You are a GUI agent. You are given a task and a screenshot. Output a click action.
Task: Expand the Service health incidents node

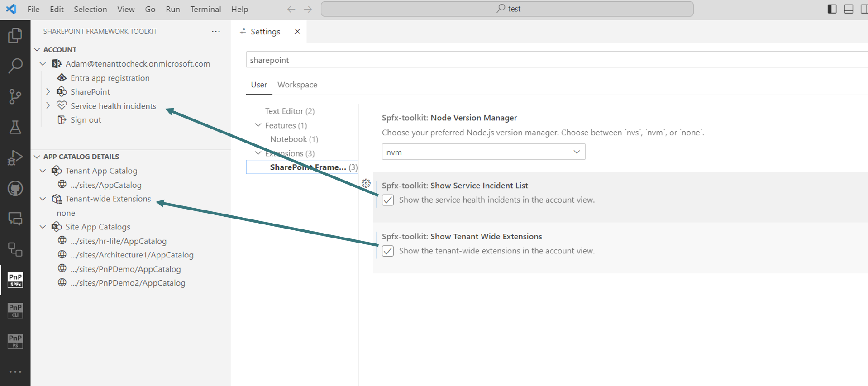pyautogui.click(x=48, y=105)
